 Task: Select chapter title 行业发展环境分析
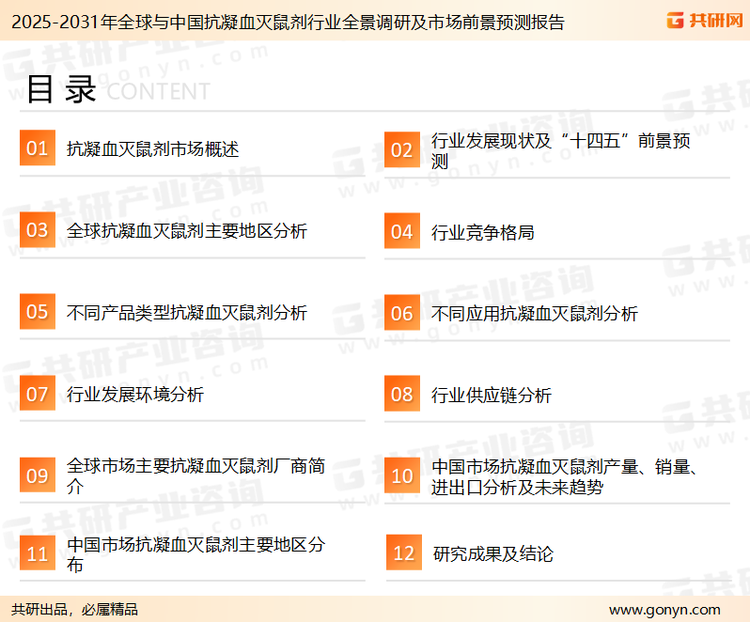point(135,394)
